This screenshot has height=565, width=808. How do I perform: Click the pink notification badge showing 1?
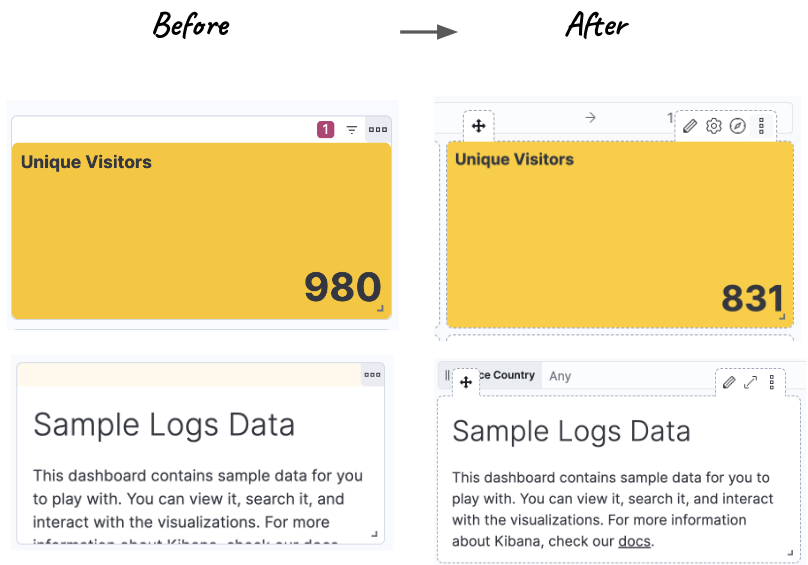(x=325, y=129)
